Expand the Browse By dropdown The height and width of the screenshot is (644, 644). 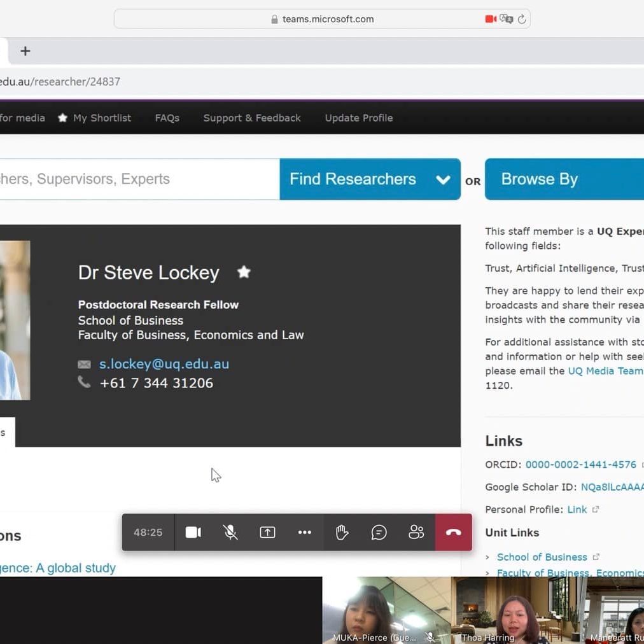(564, 179)
